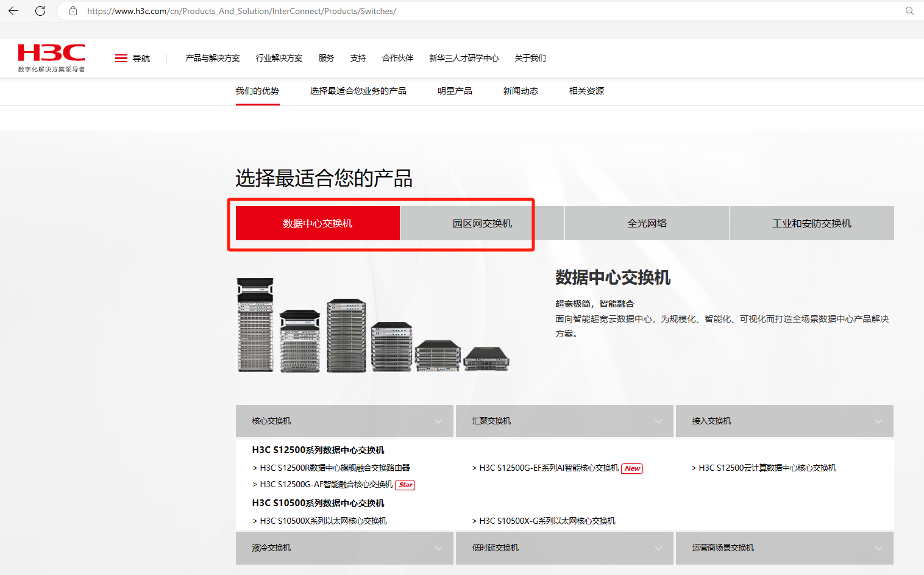Select the 我们的优势 section tab
The image size is (924, 575).
click(257, 91)
